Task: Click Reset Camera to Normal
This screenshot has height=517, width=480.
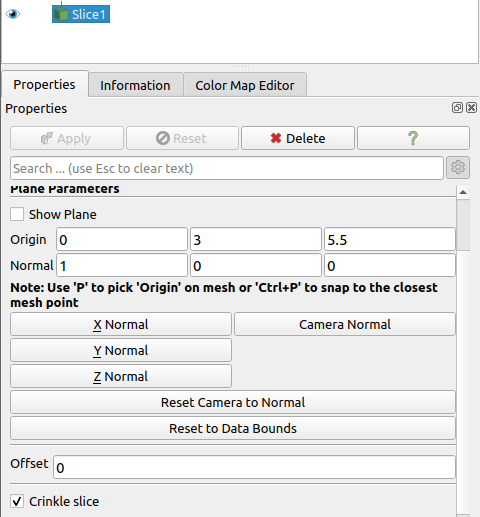Action: tap(233, 402)
